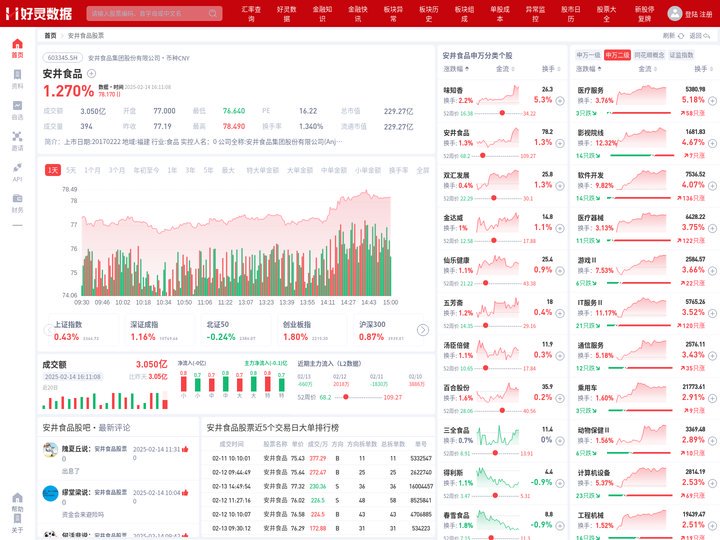Add 安井食品 to watchlist with the plus beside its title
Image resolution: width=720 pixels, height=540 pixels.
coord(91,73)
